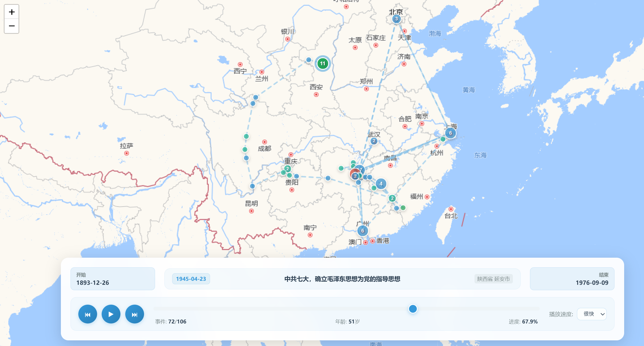Click the timeline progress slider handle
This screenshot has width=644, height=346.
click(413, 309)
